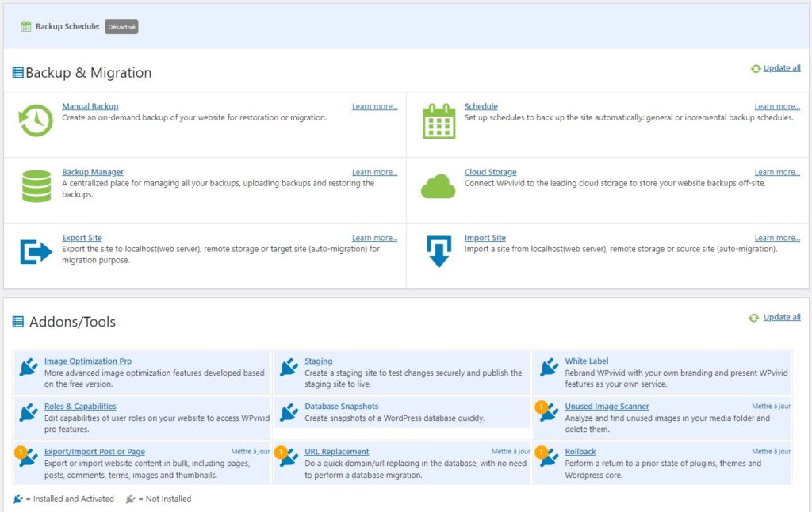This screenshot has width=812, height=512.
Task: Open the Database Snapshots addon title
Action: [x=341, y=407]
